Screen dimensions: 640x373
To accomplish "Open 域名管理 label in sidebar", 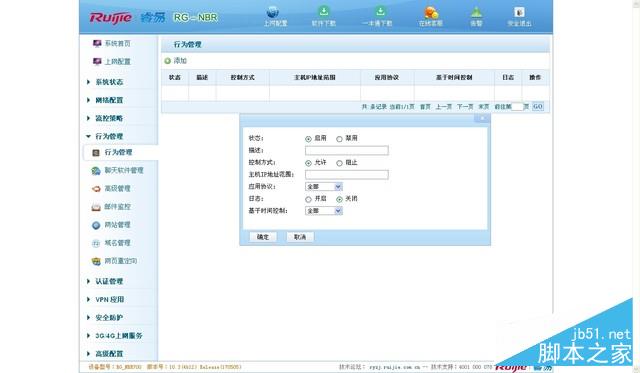I will point(118,243).
